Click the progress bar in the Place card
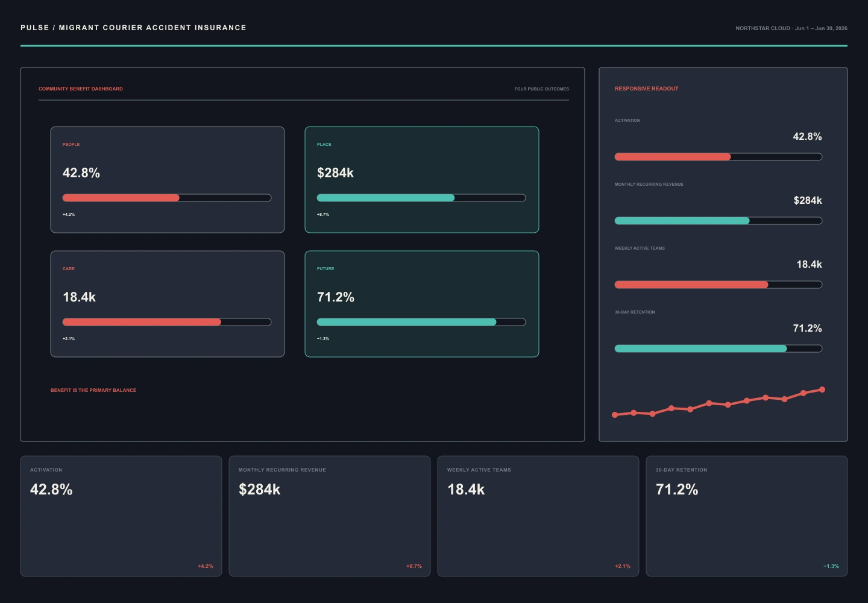Screen dimensions: 868x603 pyautogui.click(x=421, y=198)
